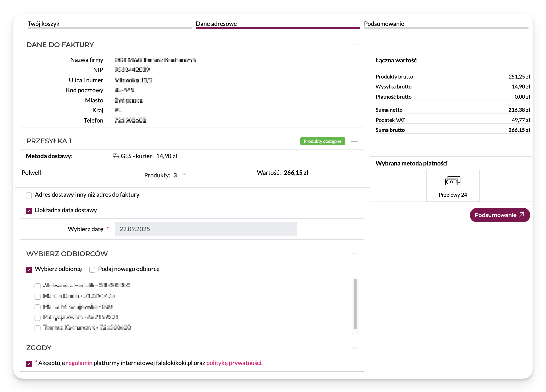This screenshot has width=546, height=392.
Task: Tick Podaj nowego odbiorcę checkbox
Action: tap(92, 270)
